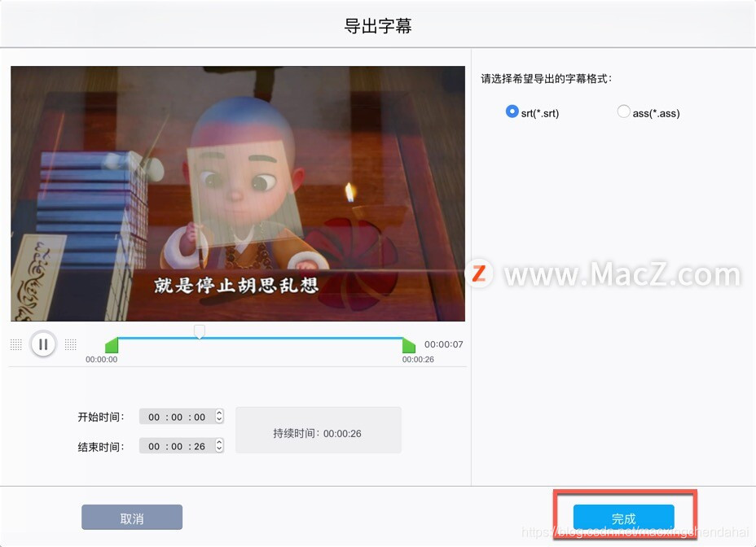Select the srt(*.srt) subtitle format
The height and width of the screenshot is (547, 756).
coord(512,112)
